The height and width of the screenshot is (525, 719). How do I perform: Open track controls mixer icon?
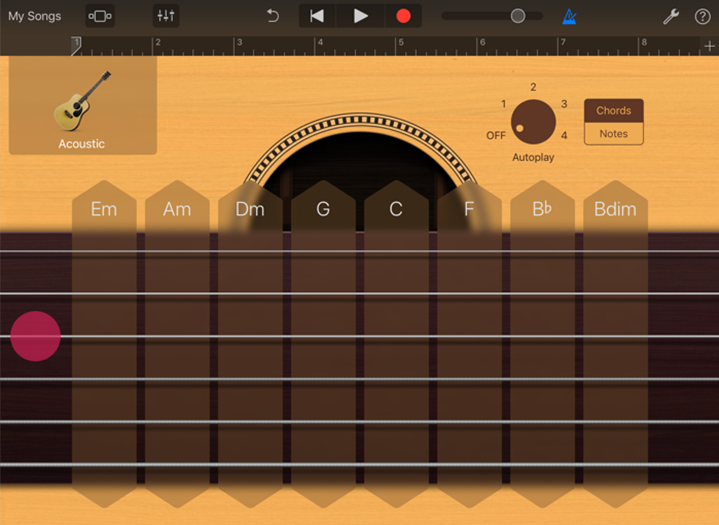point(166,16)
